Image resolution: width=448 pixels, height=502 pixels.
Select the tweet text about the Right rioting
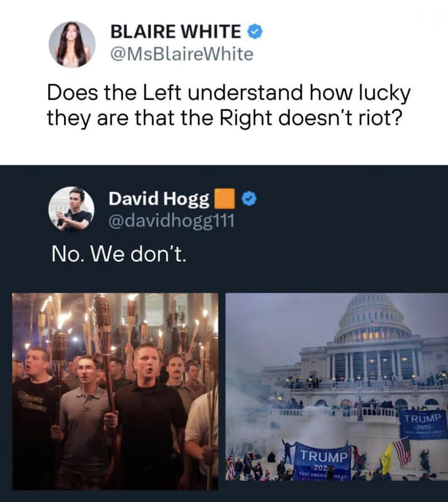229,106
